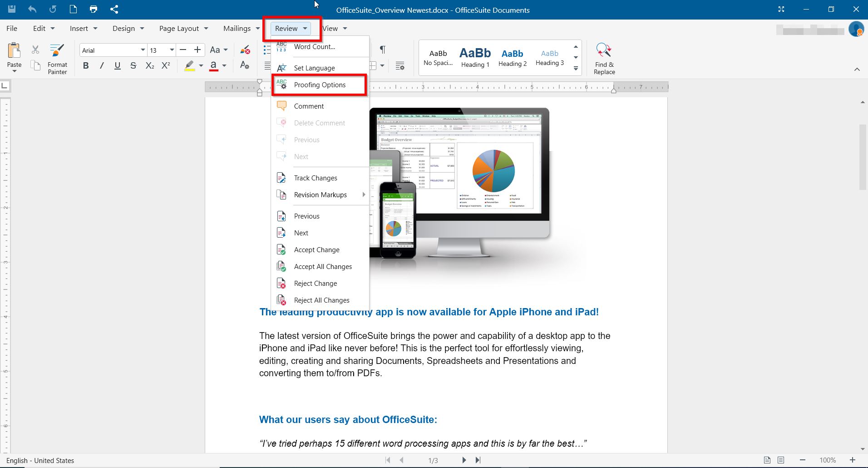The width and height of the screenshot is (868, 468).
Task: Insert a new Comment
Action: [309, 105]
